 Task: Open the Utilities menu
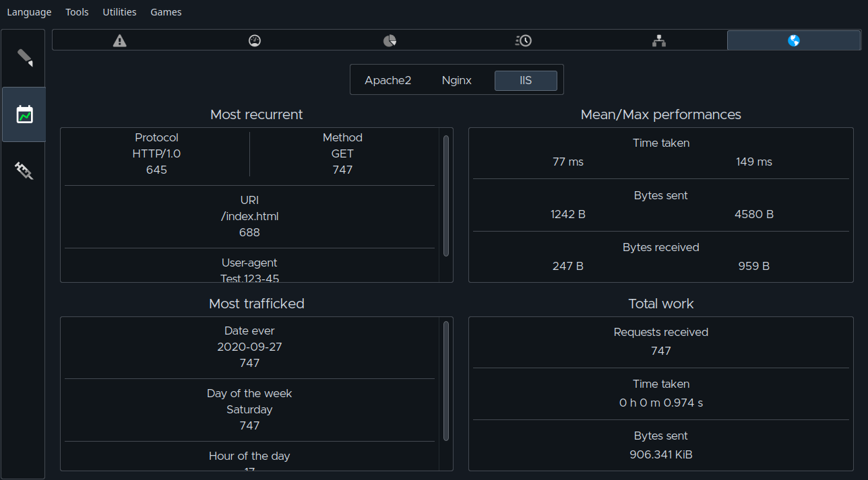(119, 12)
